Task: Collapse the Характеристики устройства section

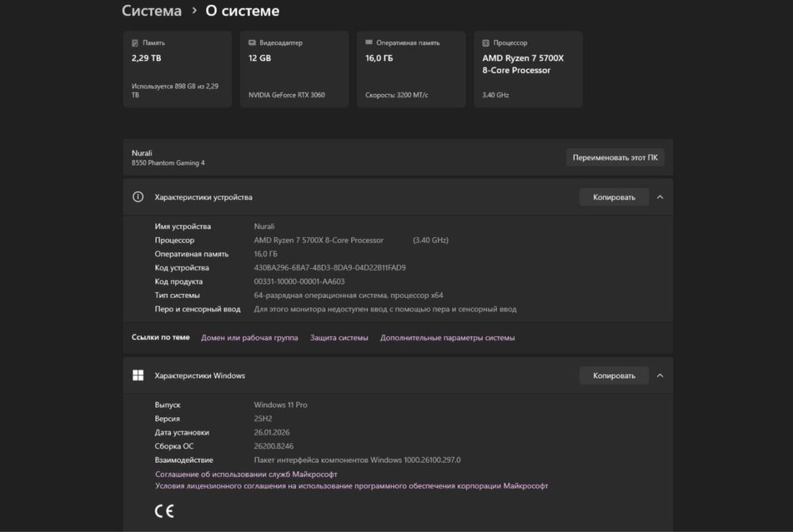Action: (660, 197)
